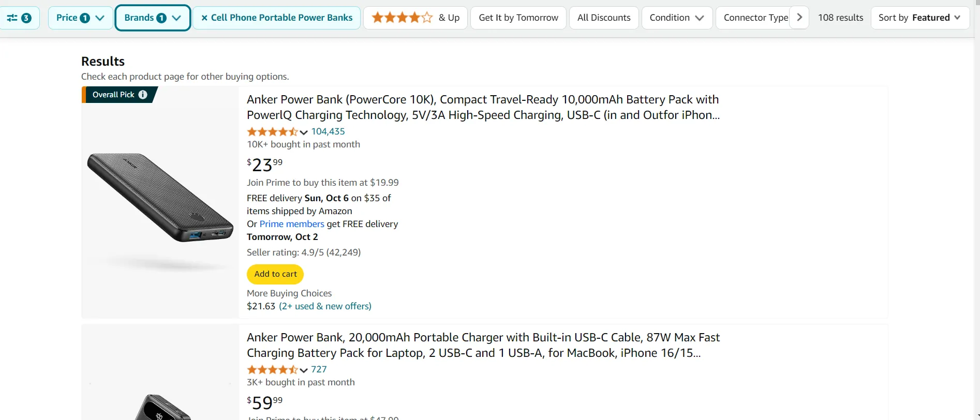
Task: Toggle the Get It by Tomorrow filter
Action: pos(518,17)
